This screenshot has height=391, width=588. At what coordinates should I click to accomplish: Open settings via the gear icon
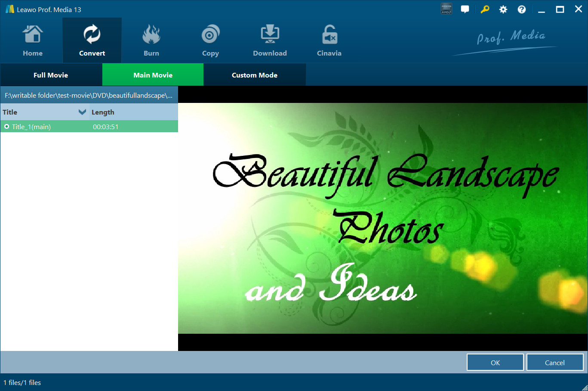coord(503,9)
